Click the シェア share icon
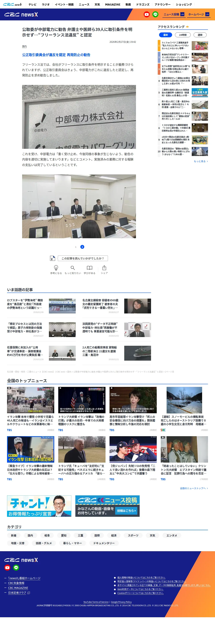Screen dimensions: 215x644 104,268
